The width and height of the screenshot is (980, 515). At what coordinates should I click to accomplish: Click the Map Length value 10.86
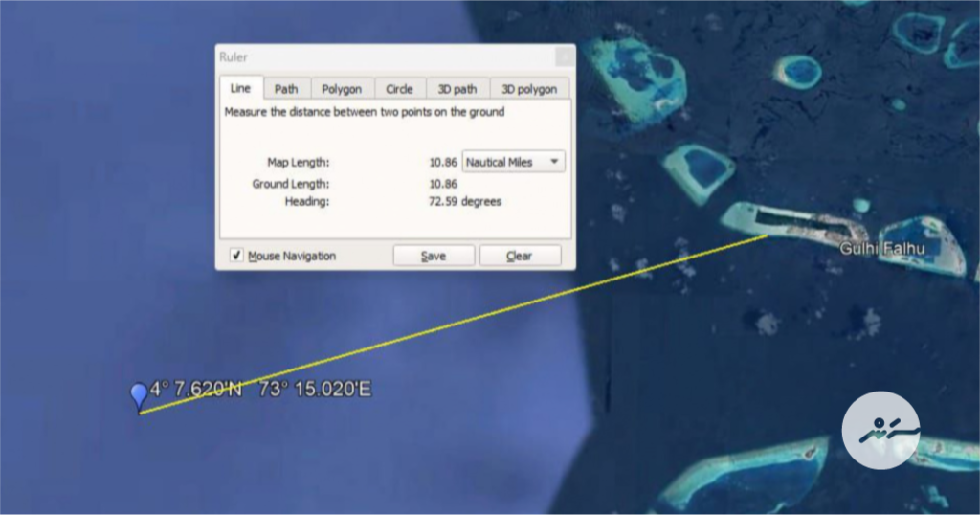tap(443, 163)
